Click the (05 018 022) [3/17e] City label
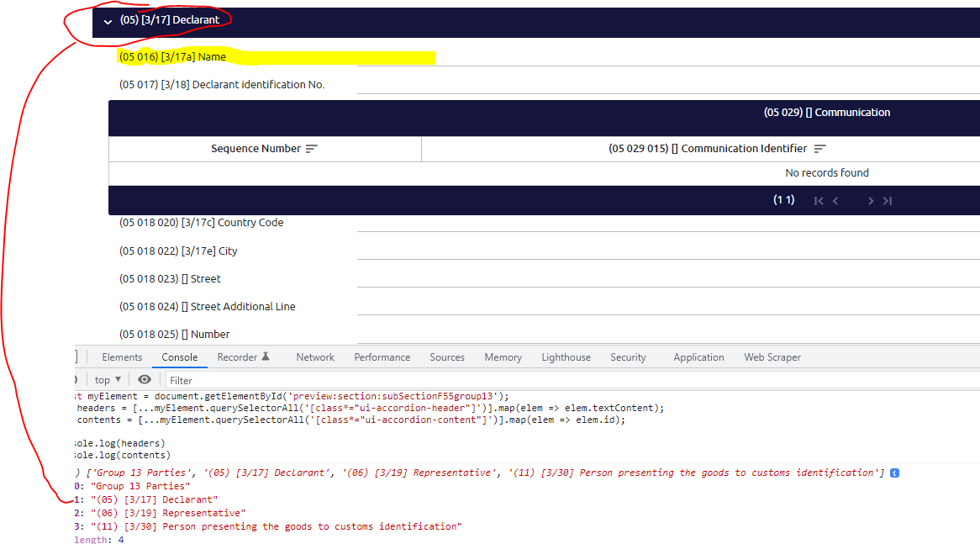The image size is (980, 544). tap(178, 251)
